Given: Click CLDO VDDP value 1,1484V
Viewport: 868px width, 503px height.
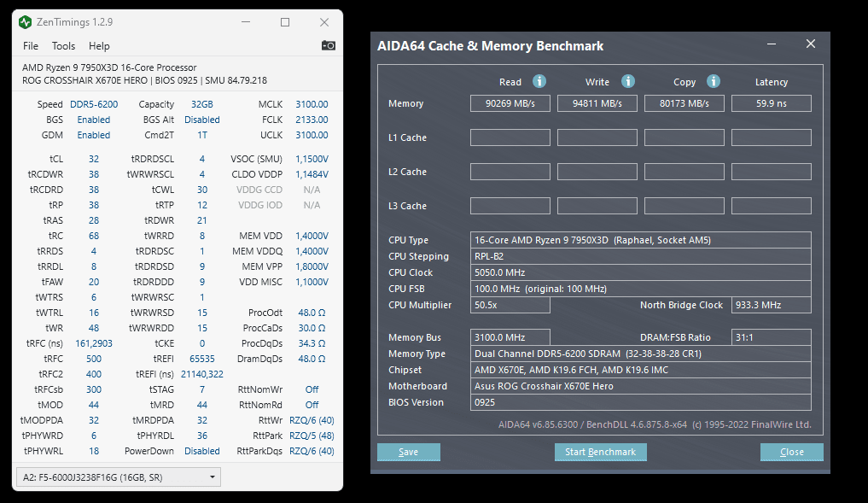Looking at the screenshot, I should coord(312,174).
